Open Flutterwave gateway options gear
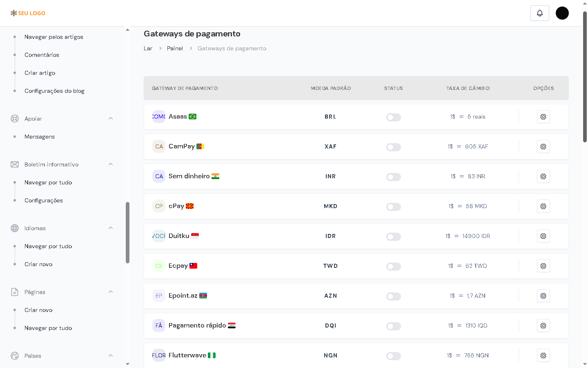588x368 pixels. 543,356
